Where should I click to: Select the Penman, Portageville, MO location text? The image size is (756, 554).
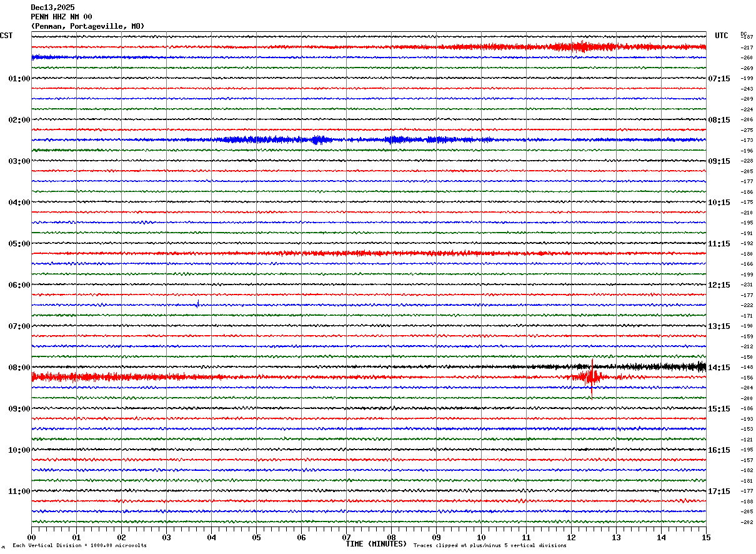[x=87, y=26]
